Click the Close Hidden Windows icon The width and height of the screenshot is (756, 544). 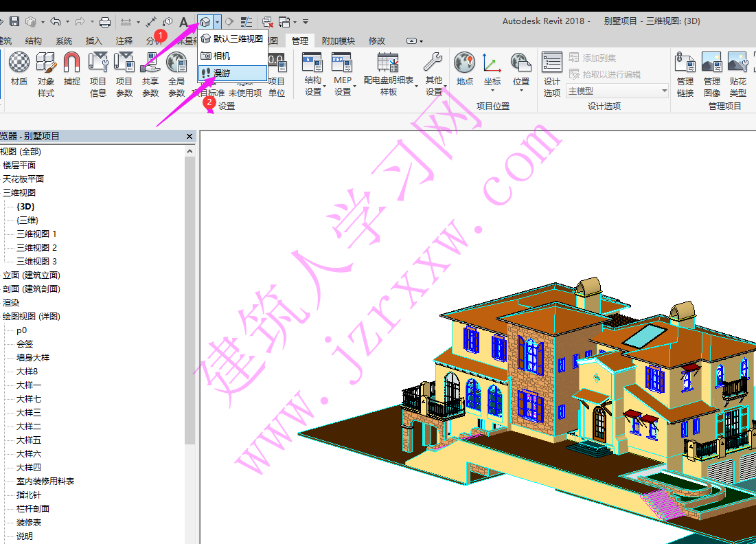coord(268,22)
